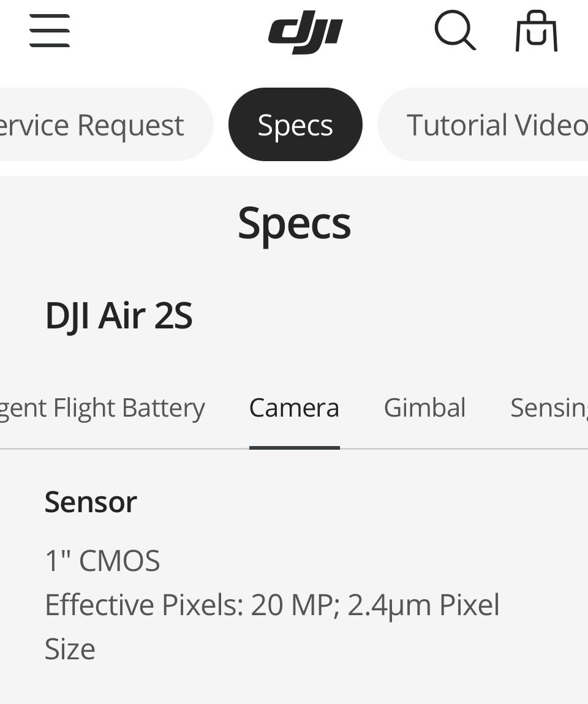Show the Sensing specs tab
Viewport: 588px width, 704px height.
548,408
